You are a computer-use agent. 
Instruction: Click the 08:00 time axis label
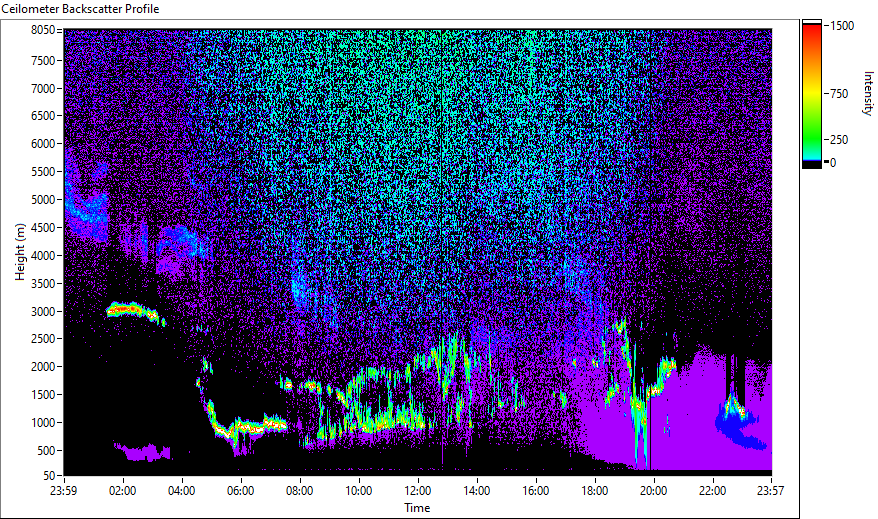point(300,491)
